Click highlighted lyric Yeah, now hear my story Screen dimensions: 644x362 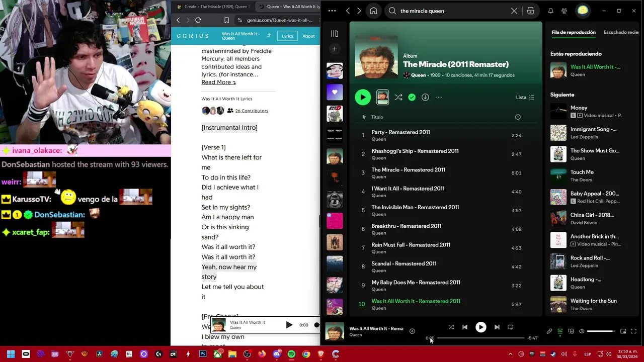click(229, 271)
